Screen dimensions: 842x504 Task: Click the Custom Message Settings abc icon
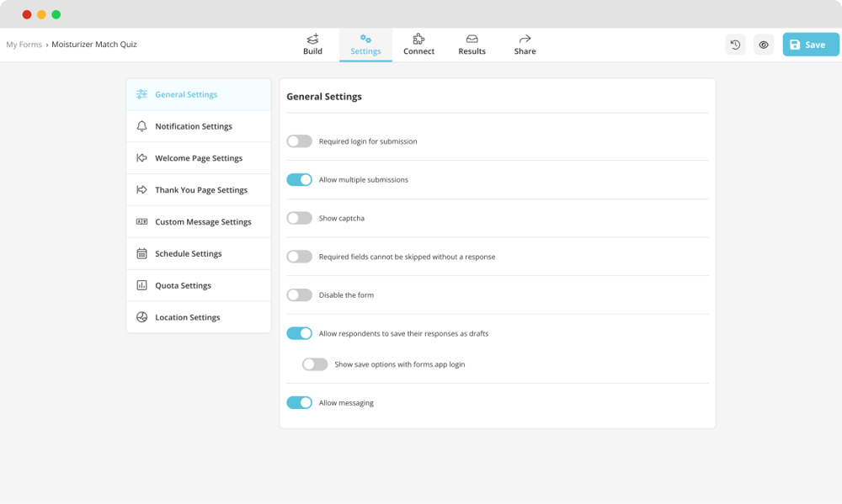pos(142,221)
